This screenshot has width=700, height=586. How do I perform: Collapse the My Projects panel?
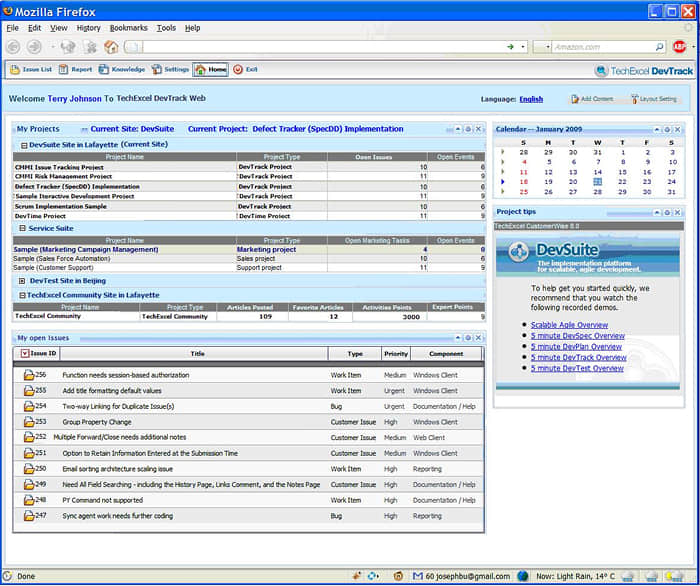click(x=458, y=129)
